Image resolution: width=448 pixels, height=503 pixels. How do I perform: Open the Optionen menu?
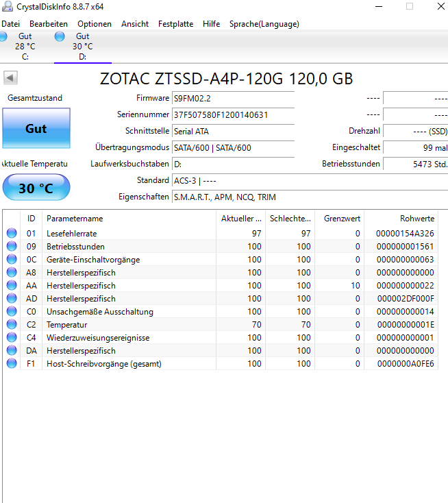pos(95,24)
